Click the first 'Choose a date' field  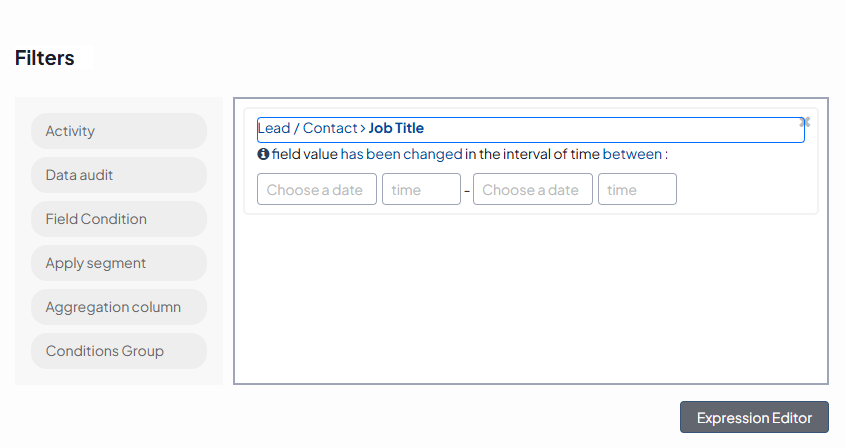click(x=316, y=189)
